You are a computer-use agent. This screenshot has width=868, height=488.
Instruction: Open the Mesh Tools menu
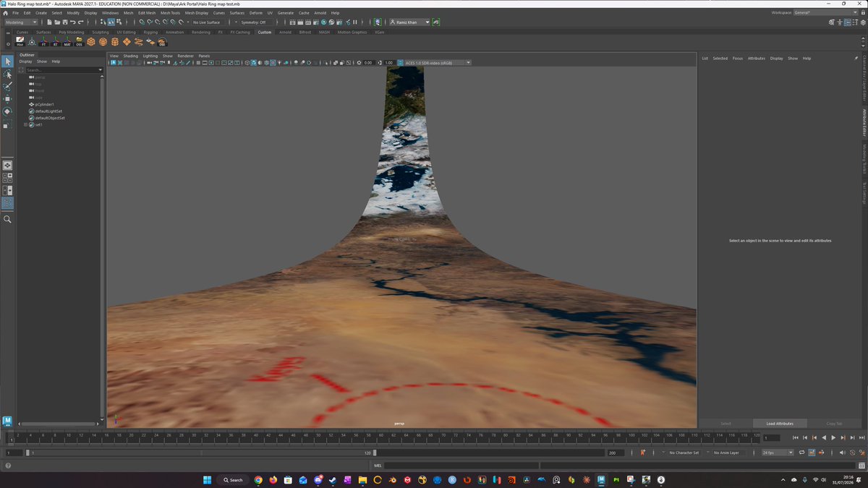(170, 13)
